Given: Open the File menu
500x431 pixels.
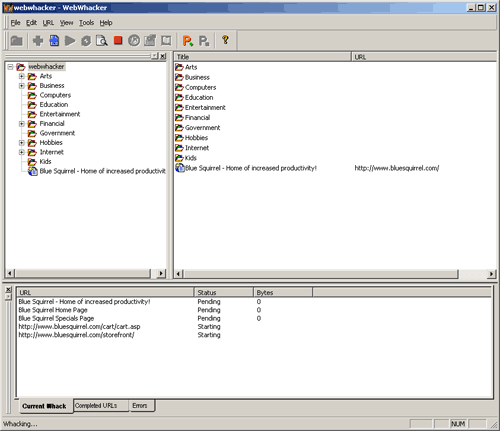Looking at the screenshot, I should click(15, 23).
